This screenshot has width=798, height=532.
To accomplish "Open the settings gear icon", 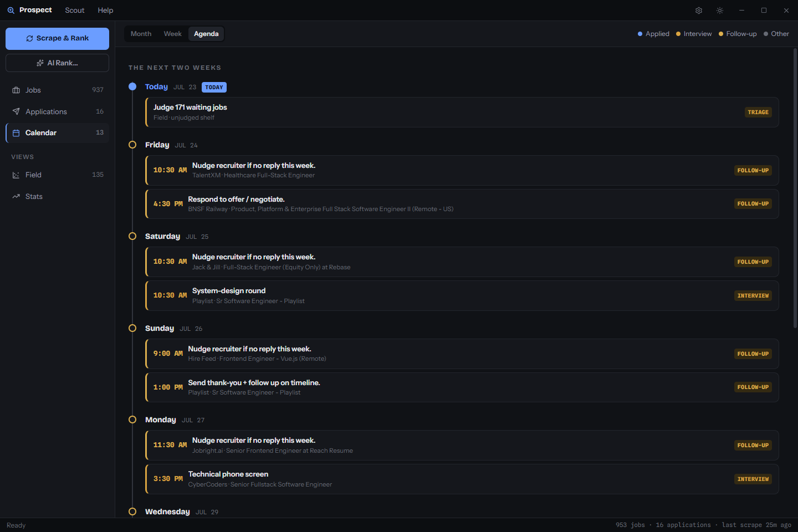I will (x=699, y=11).
